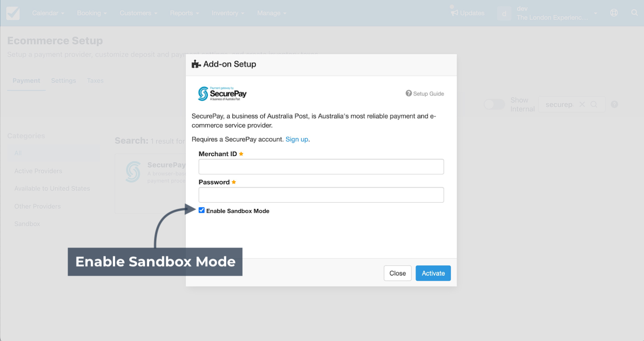The width and height of the screenshot is (644, 341).
Task: Click the help question mark icon
Action: pos(614,104)
